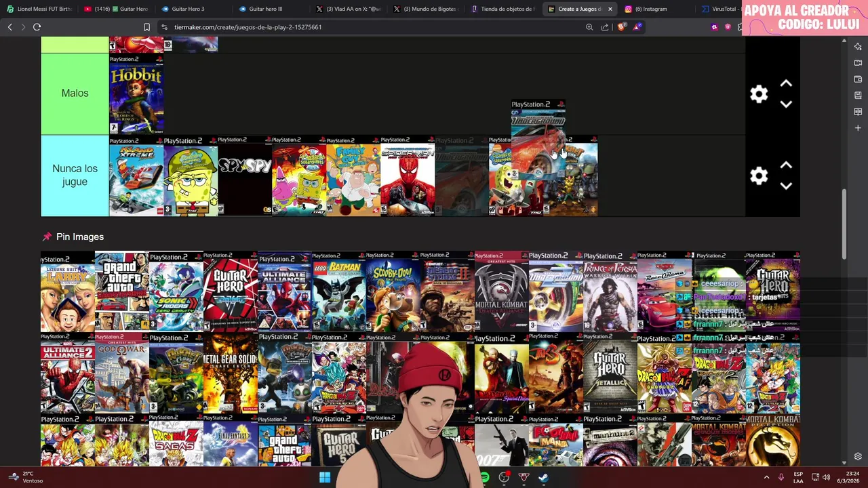The height and width of the screenshot is (488, 868).
Task: Move the Malos tier row up
Action: [x=786, y=83]
